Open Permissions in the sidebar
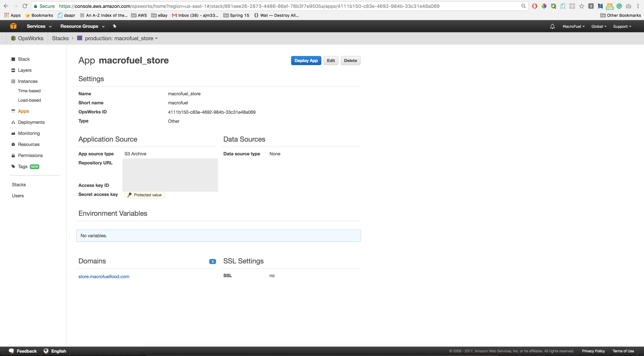This screenshot has width=644, height=356. click(x=30, y=156)
